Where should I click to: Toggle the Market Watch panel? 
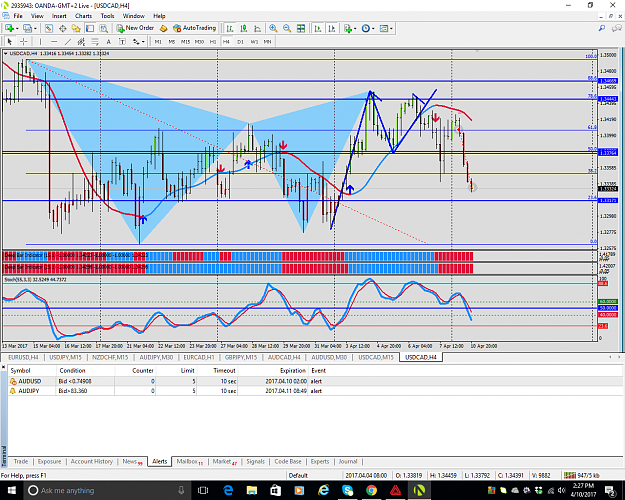tap(49, 28)
